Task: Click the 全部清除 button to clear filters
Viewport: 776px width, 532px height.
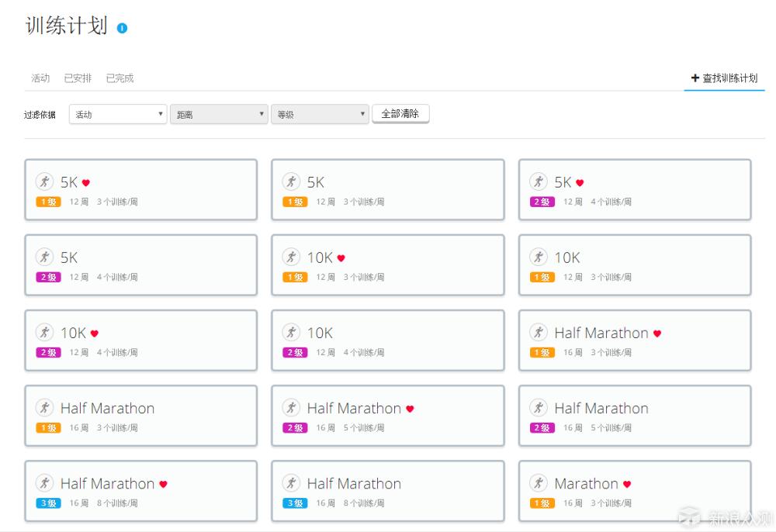Action: tap(400, 113)
